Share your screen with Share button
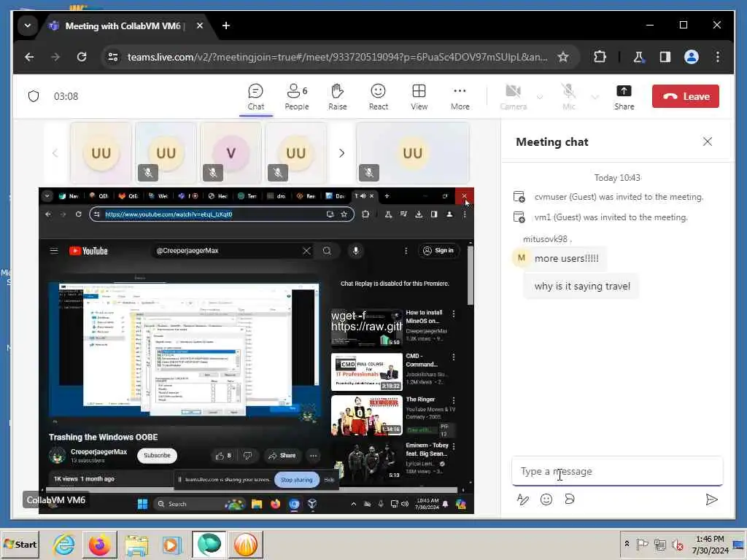Image resolution: width=747 pixels, height=560 pixels. click(x=624, y=97)
